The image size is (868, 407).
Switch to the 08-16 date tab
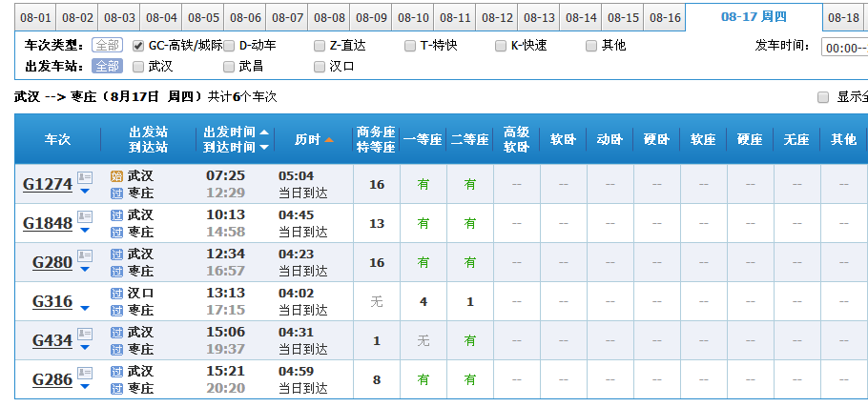665,18
